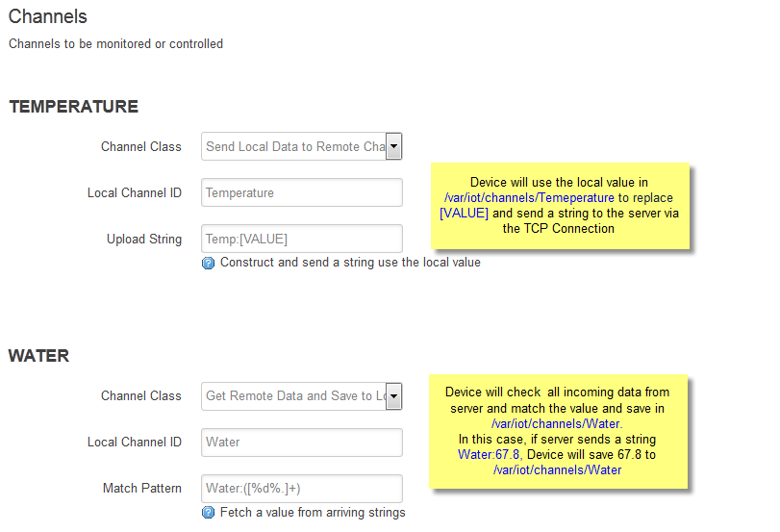Click the help icon beside Fetch a value hint
The width and height of the screenshot is (780, 532).
point(208,513)
